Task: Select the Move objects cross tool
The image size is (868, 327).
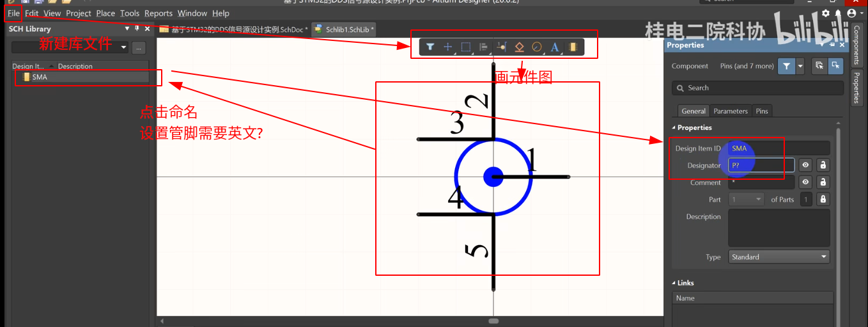Action: pyautogui.click(x=448, y=47)
